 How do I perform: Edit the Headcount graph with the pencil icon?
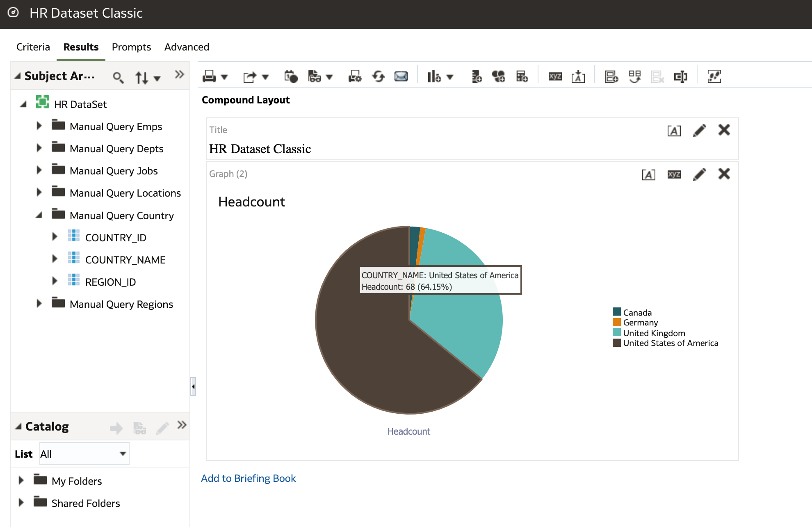tap(700, 174)
